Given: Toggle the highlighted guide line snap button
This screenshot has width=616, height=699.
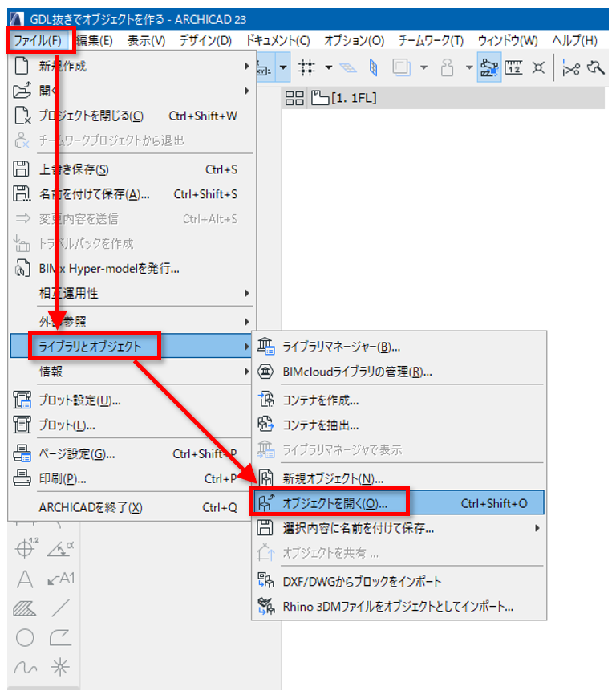Looking at the screenshot, I should pos(489,67).
